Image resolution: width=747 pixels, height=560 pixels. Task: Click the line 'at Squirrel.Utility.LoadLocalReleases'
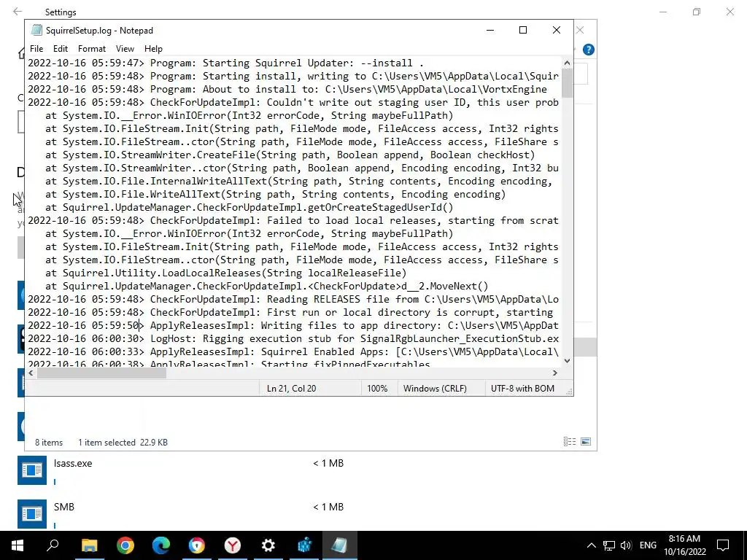[226, 273]
